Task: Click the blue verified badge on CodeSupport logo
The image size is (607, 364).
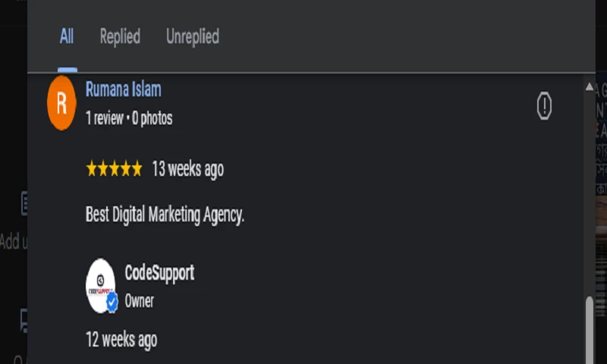Action: [112, 303]
